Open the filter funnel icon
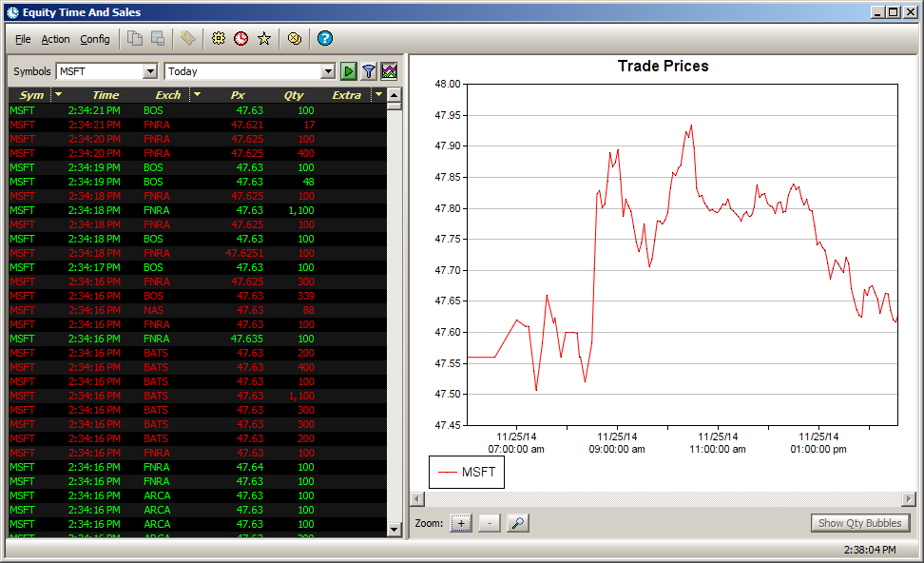 [x=369, y=71]
